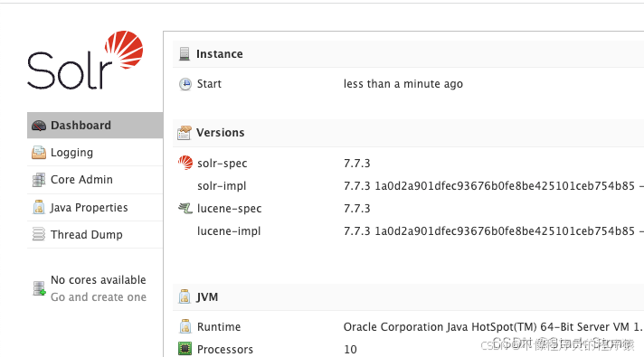Open the Dashboard menu item

tap(95, 125)
